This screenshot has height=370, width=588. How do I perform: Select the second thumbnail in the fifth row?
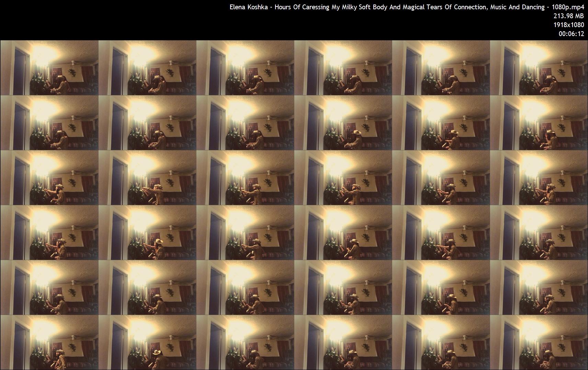point(147,287)
